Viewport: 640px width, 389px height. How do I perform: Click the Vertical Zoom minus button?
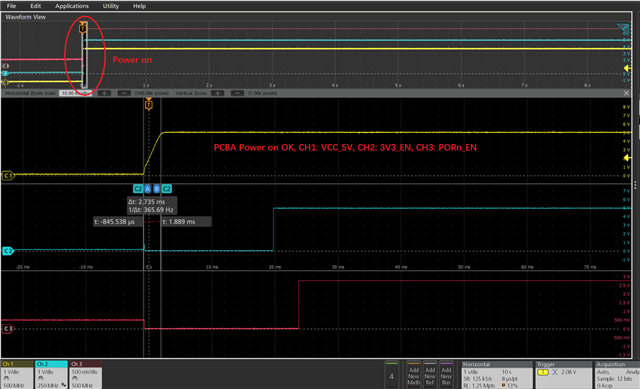237,93
